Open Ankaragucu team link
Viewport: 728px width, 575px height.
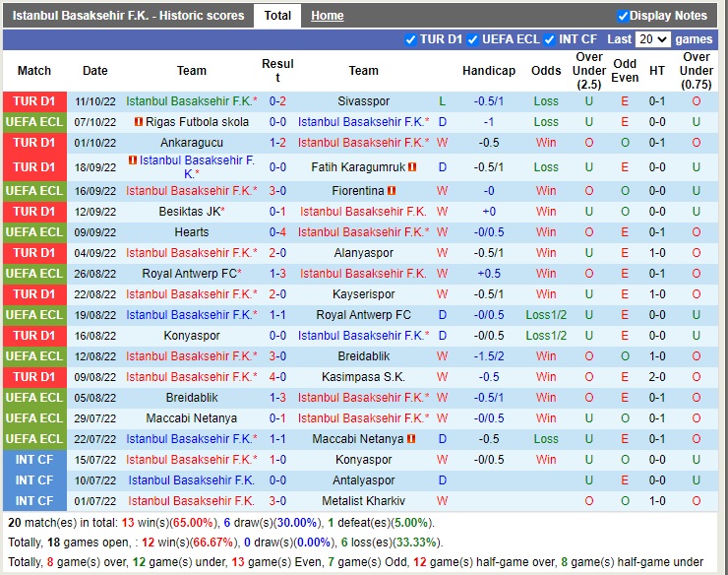[192, 143]
